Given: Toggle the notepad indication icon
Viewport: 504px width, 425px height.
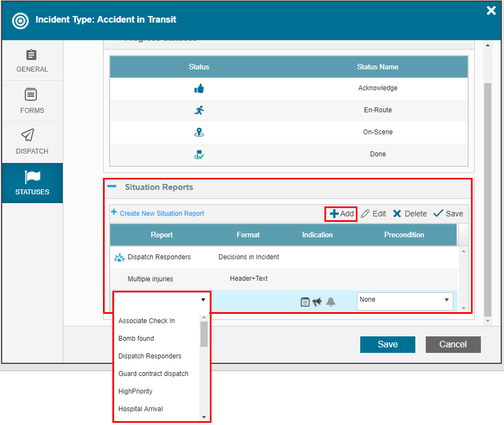Looking at the screenshot, I should [x=305, y=302].
